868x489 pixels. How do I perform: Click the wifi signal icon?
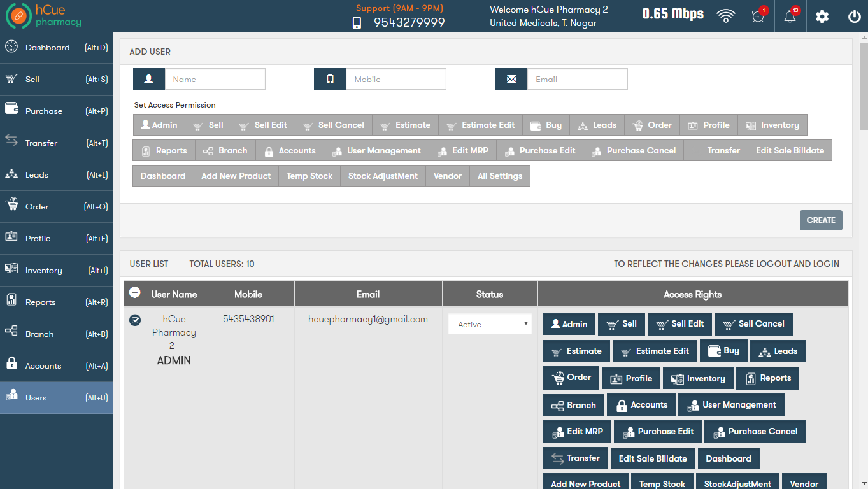726,16
